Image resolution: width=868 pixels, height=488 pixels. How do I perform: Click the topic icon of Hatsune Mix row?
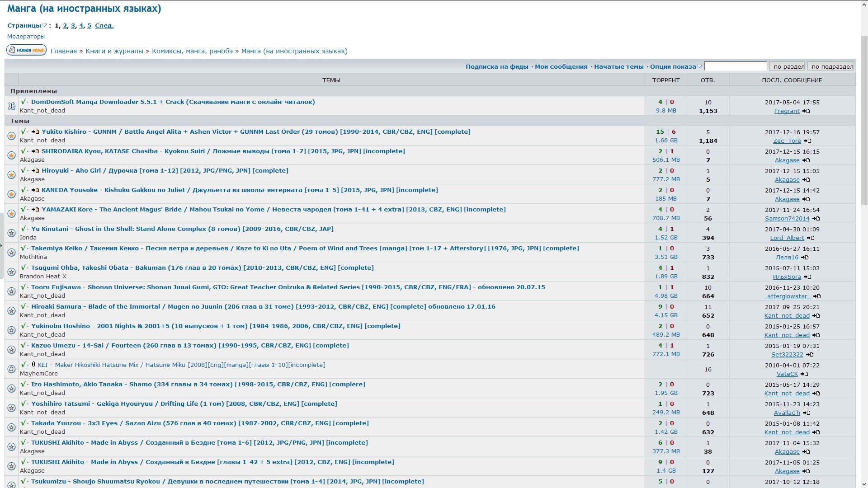point(12,369)
